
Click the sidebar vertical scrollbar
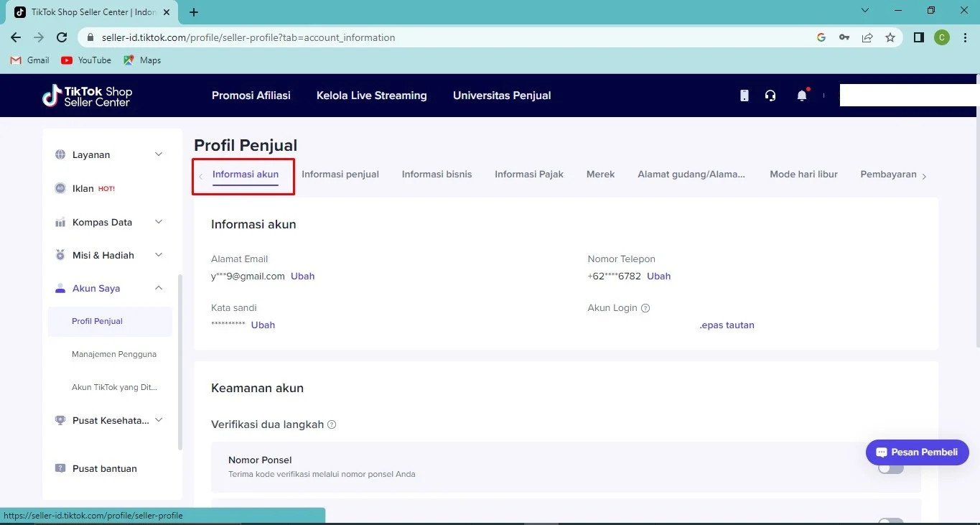179,363
